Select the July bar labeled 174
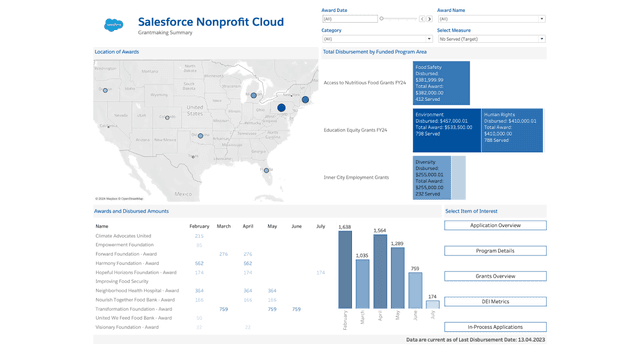The height and width of the screenshot is (363, 640). (x=433, y=304)
